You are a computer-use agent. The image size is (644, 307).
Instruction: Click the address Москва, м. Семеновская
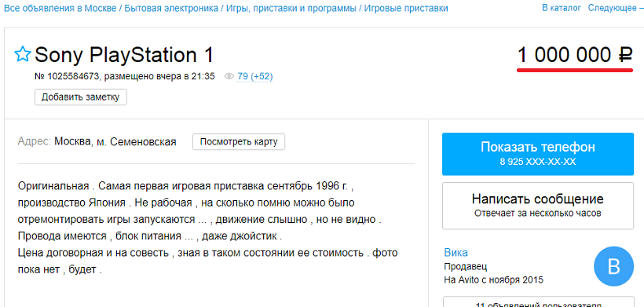click(115, 142)
